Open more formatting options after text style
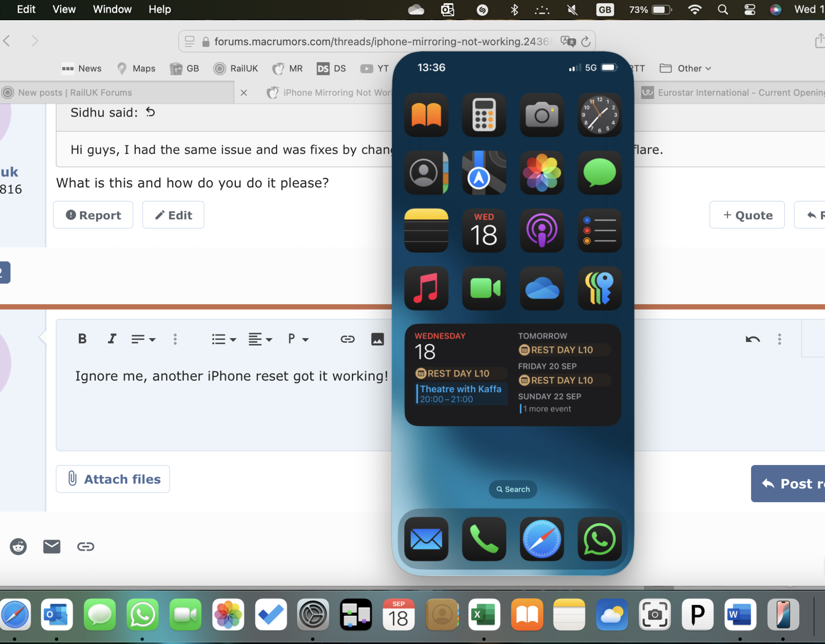 [x=175, y=339]
